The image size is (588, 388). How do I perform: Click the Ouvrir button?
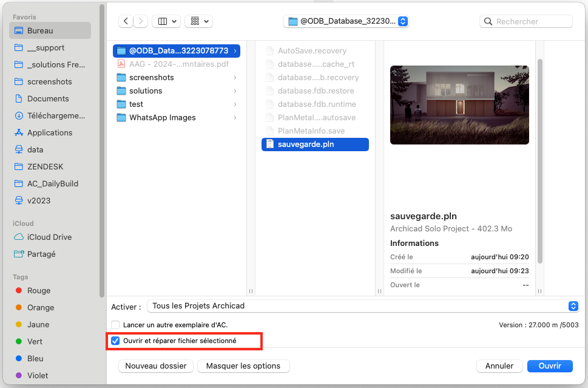coord(550,366)
